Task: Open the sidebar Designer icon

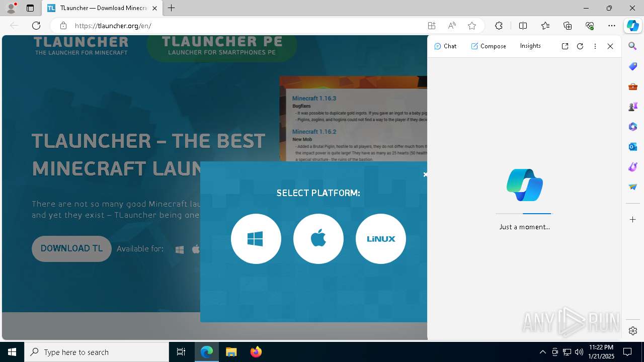Action: click(633, 167)
